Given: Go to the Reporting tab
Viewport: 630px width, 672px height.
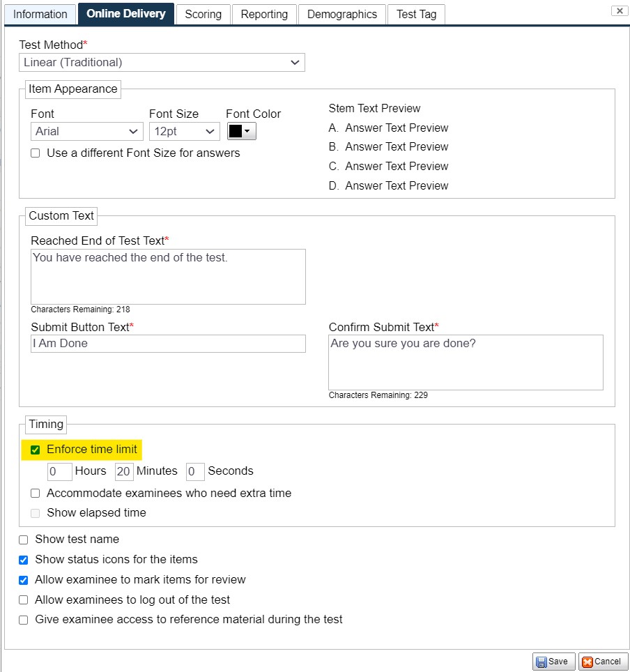Looking at the screenshot, I should (264, 14).
